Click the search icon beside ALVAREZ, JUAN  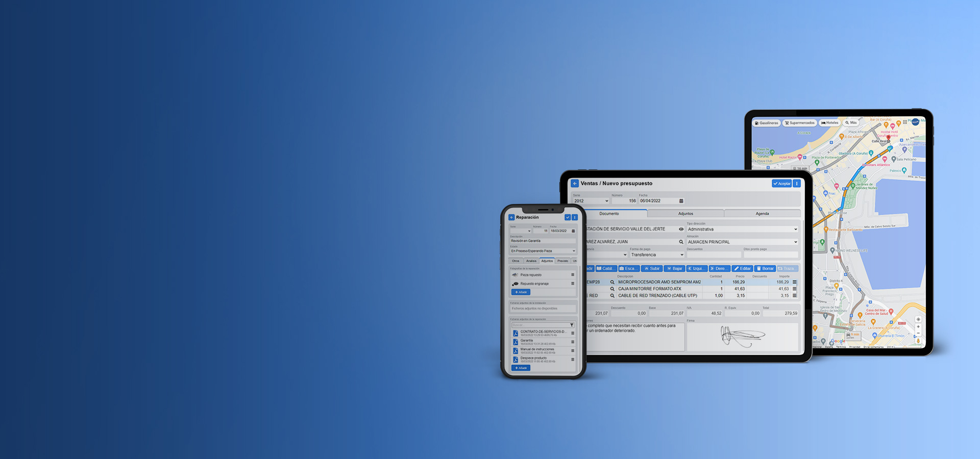(681, 242)
